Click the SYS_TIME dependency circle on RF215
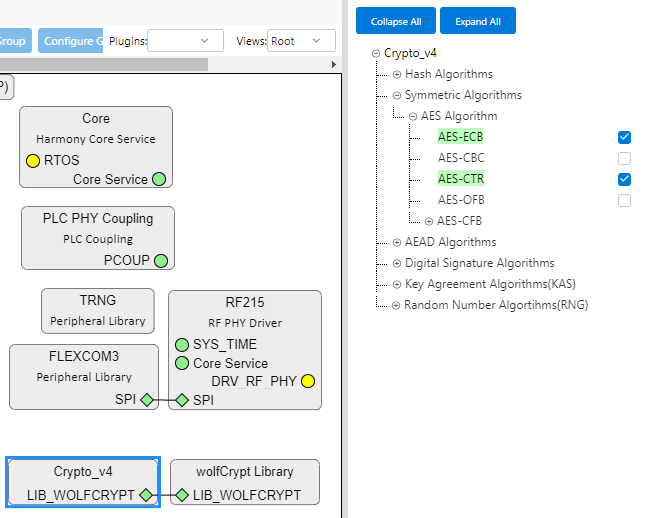667x518 pixels. [x=182, y=344]
